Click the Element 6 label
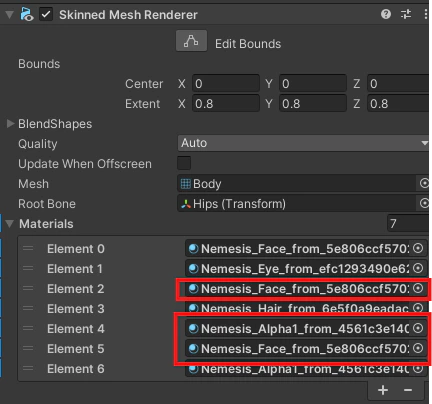The height and width of the screenshot is (404, 432). (x=76, y=369)
